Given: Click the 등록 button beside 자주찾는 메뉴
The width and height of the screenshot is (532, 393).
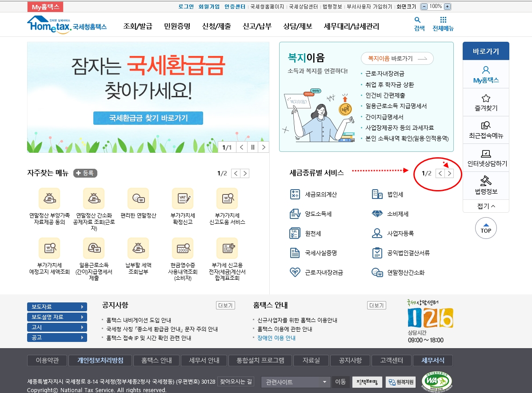Looking at the screenshot, I should click(85, 173).
